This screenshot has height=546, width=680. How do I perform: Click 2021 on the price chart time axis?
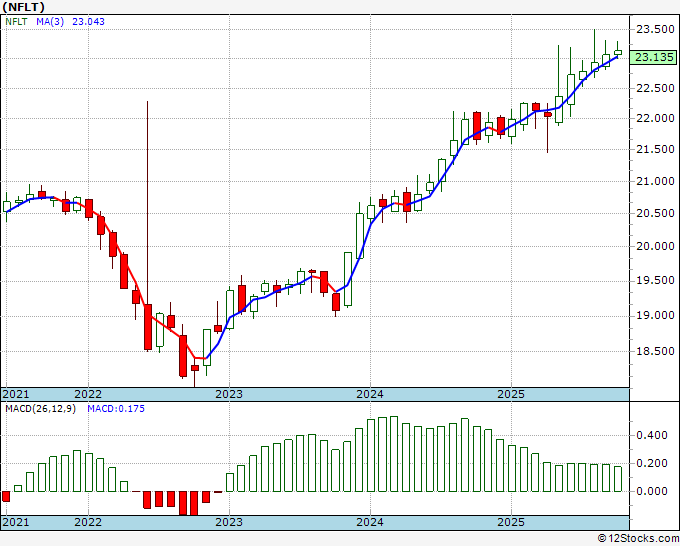coord(16,394)
